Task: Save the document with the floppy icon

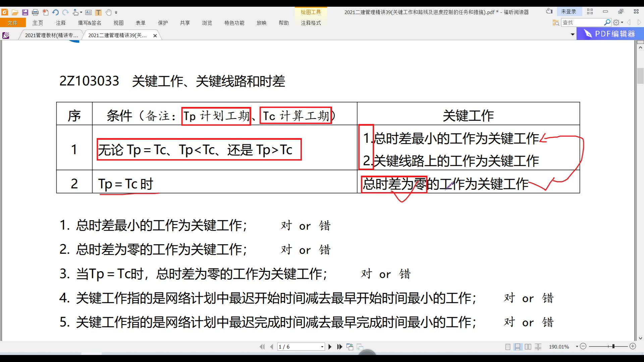Action: pos(25,12)
